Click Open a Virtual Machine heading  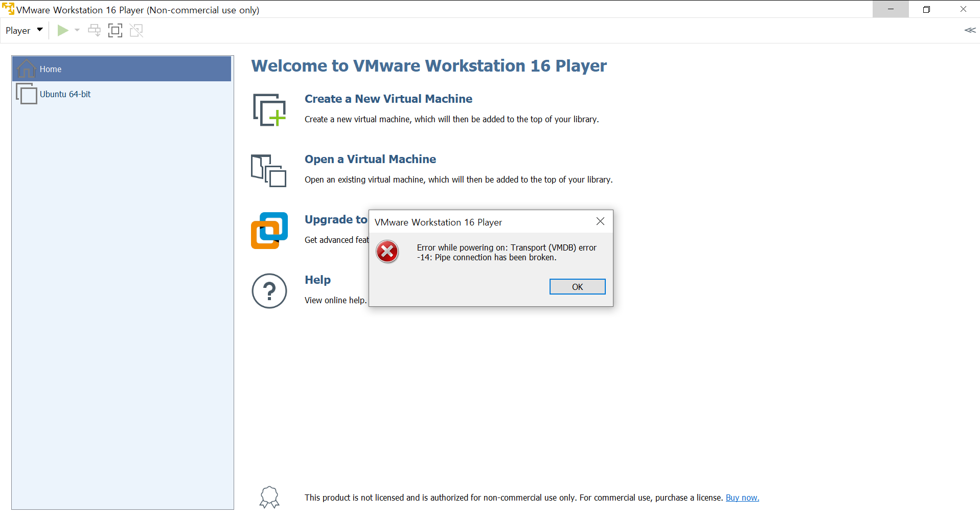370,159
